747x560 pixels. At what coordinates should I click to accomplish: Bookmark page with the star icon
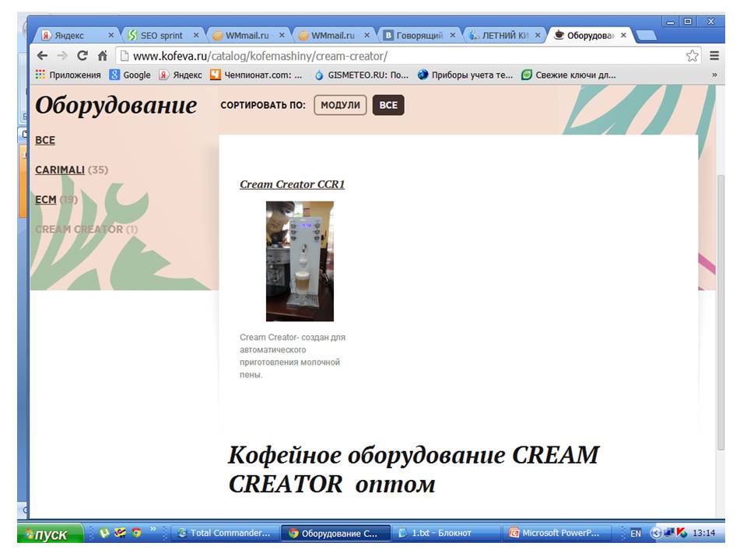[693, 56]
